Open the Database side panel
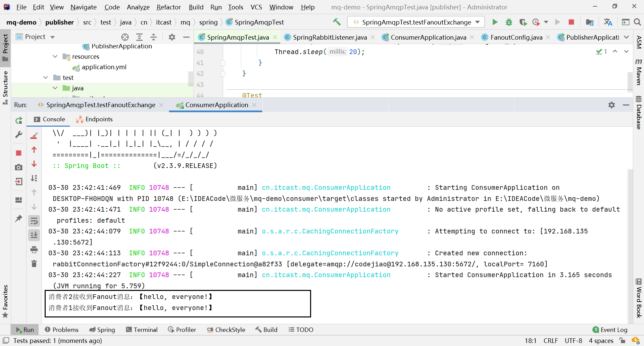The height and width of the screenshot is (346, 644). (x=639, y=112)
